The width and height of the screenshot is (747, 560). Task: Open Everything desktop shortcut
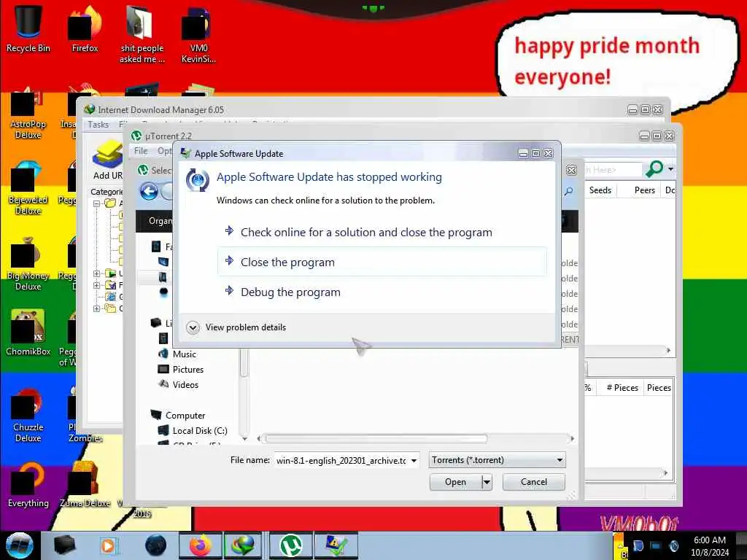tap(28, 485)
